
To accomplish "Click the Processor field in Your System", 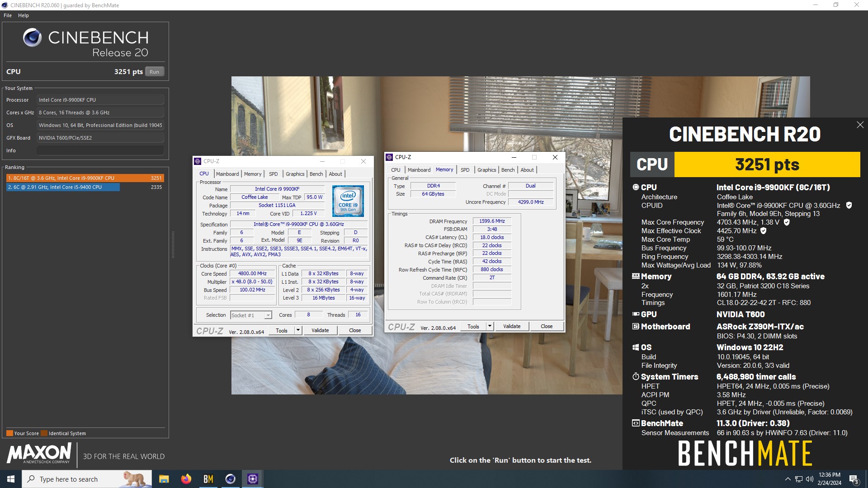I will pyautogui.click(x=100, y=100).
